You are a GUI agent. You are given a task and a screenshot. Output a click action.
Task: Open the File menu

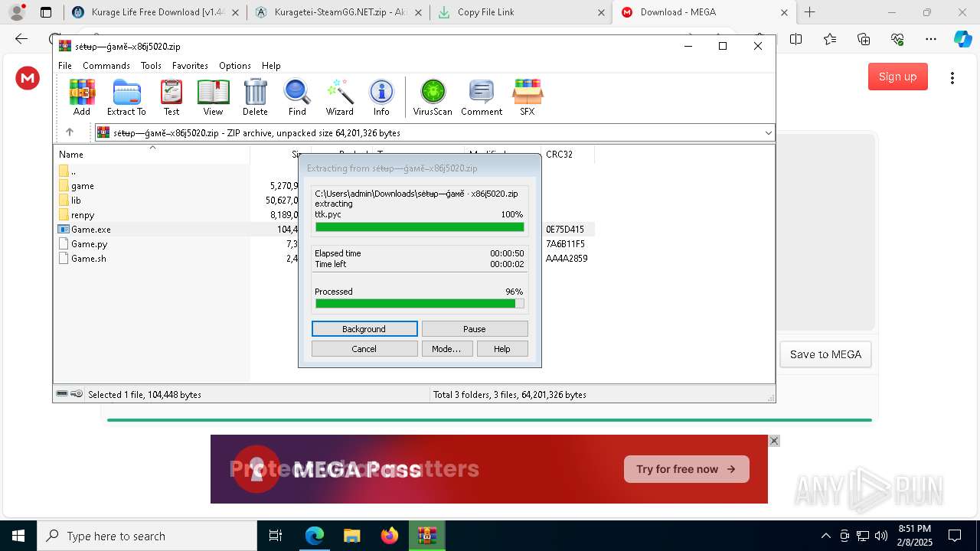pyautogui.click(x=65, y=66)
